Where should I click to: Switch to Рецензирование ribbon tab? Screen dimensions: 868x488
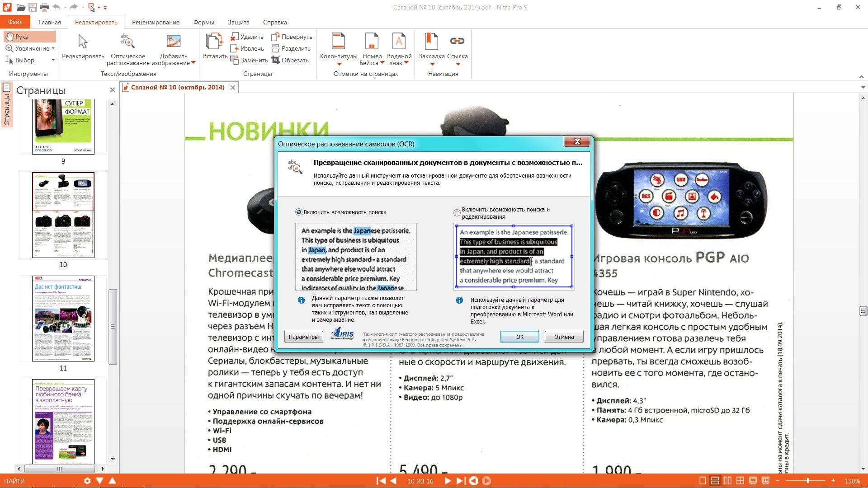point(156,22)
